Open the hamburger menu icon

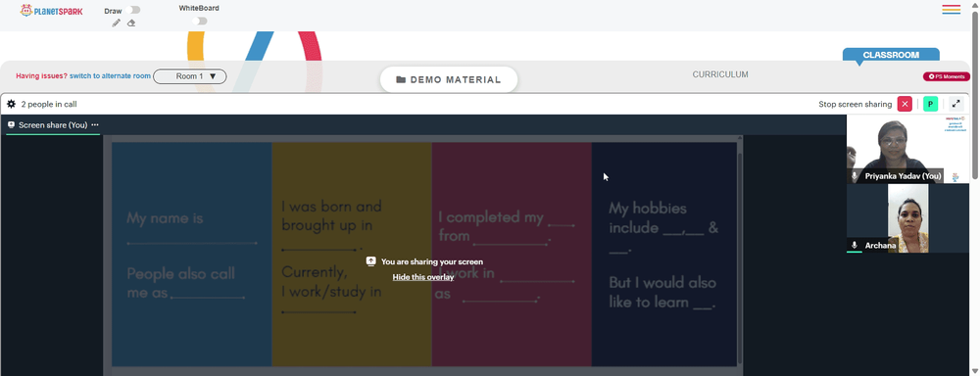(x=952, y=10)
